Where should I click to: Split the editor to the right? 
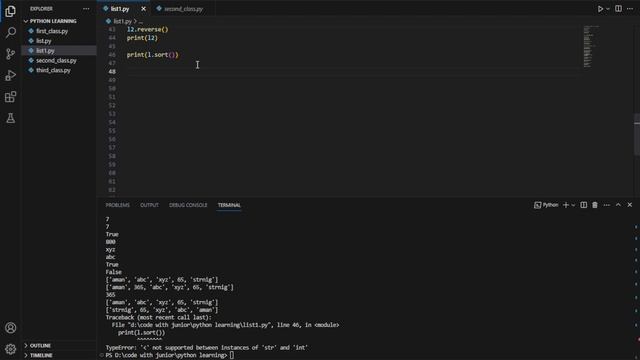click(x=618, y=9)
